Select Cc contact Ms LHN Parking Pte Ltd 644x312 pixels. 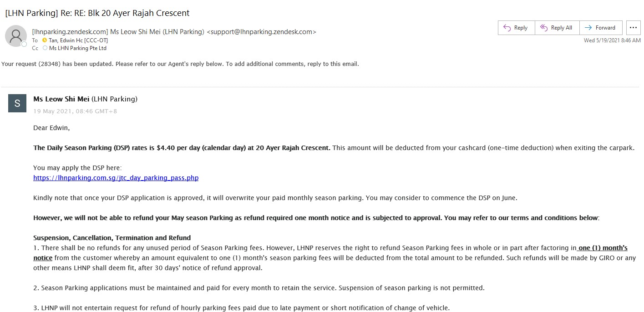click(77, 48)
